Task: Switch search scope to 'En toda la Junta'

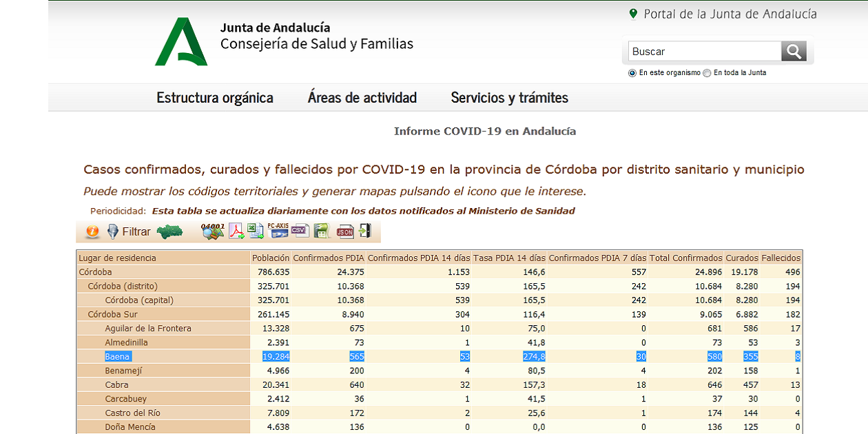Action: tap(707, 73)
